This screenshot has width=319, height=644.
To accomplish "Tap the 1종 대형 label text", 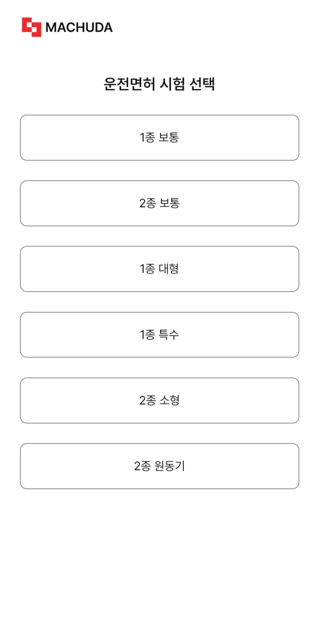I will [x=159, y=269].
